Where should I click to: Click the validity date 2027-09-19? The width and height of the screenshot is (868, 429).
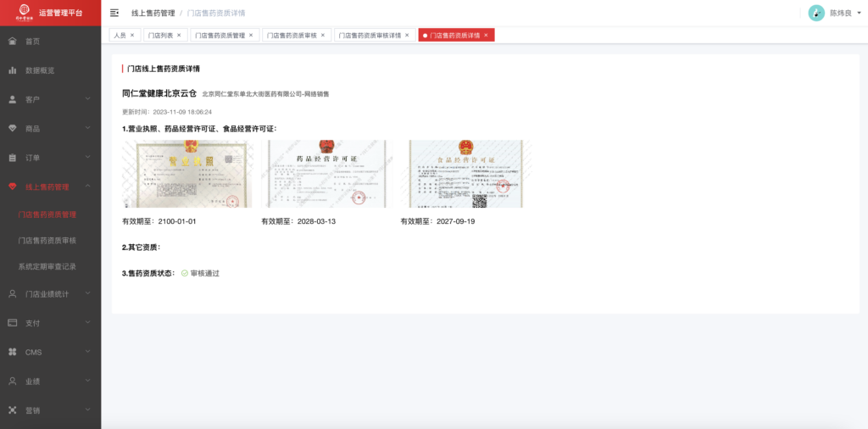(455, 221)
